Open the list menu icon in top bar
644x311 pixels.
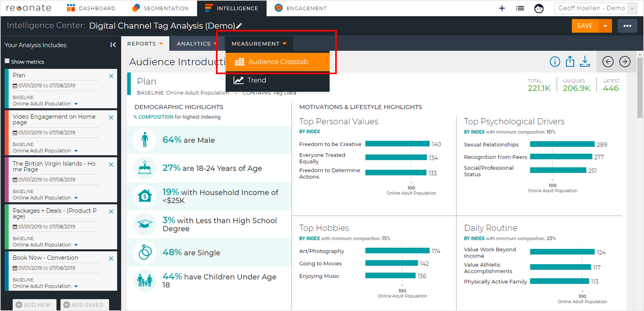coord(520,8)
